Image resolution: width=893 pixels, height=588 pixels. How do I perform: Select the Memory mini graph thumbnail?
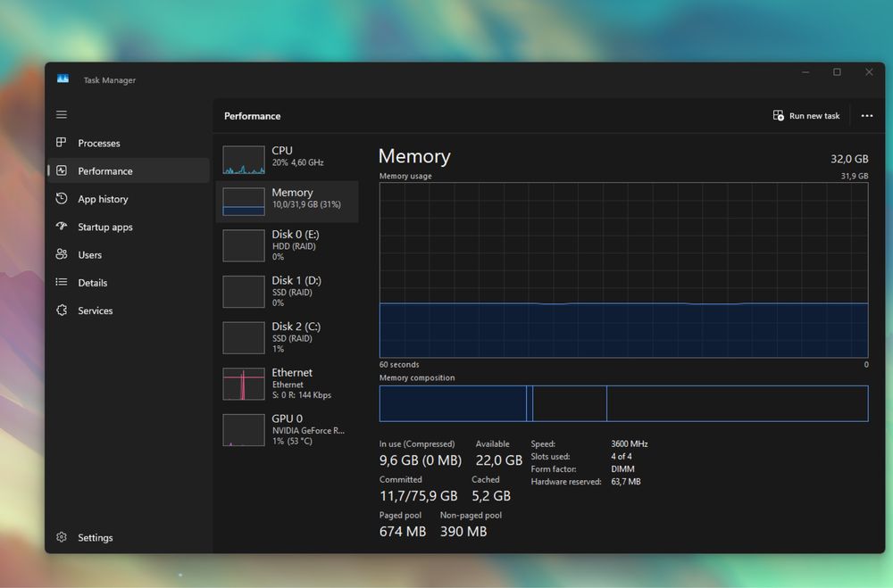click(x=244, y=202)
